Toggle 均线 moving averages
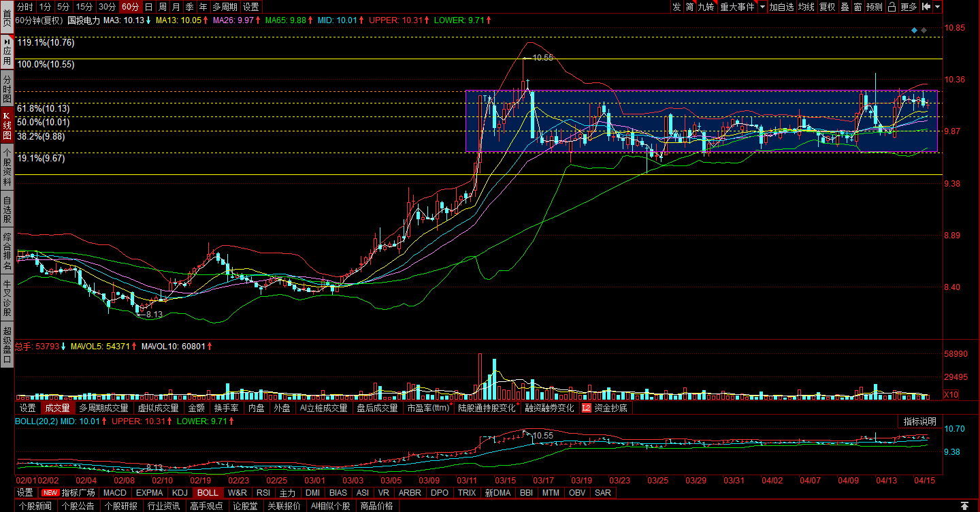 tap(806, 7)
